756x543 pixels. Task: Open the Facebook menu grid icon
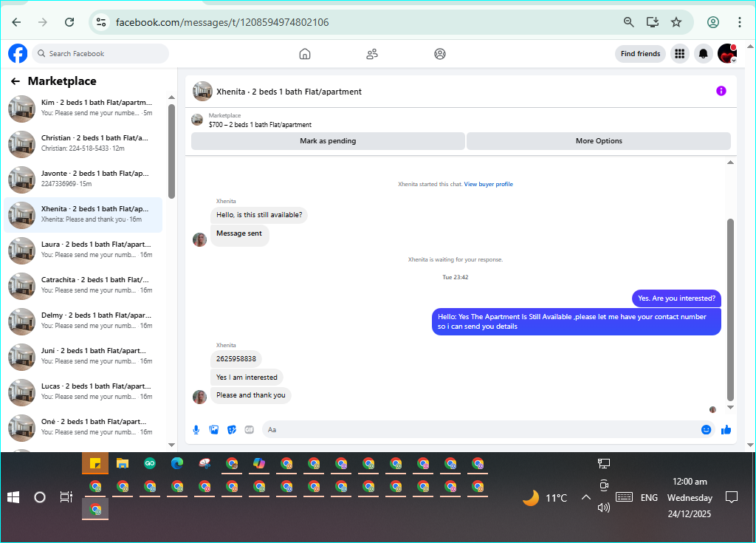pyautogui.click(x=679, y=54)
